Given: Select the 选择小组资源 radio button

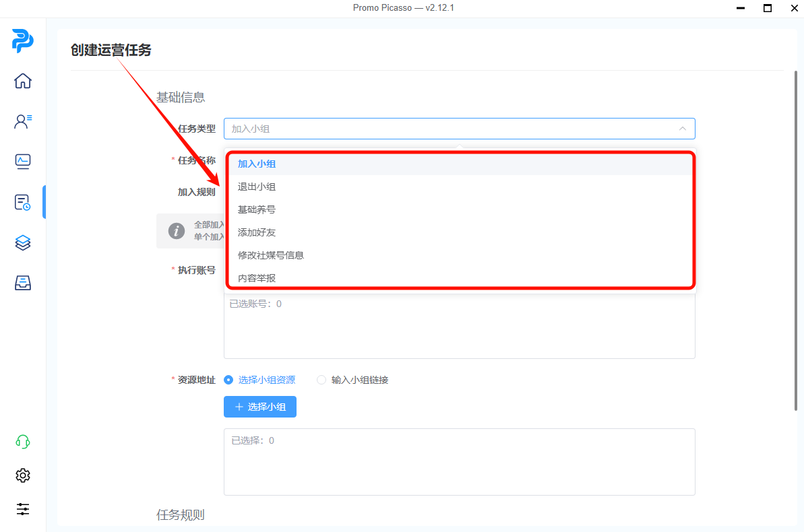Looking at the screenshot, I should [228, 380].
